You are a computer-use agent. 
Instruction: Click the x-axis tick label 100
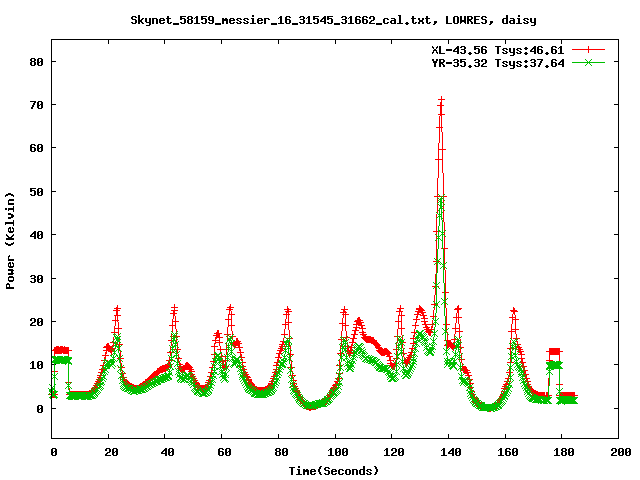(338, 452)
